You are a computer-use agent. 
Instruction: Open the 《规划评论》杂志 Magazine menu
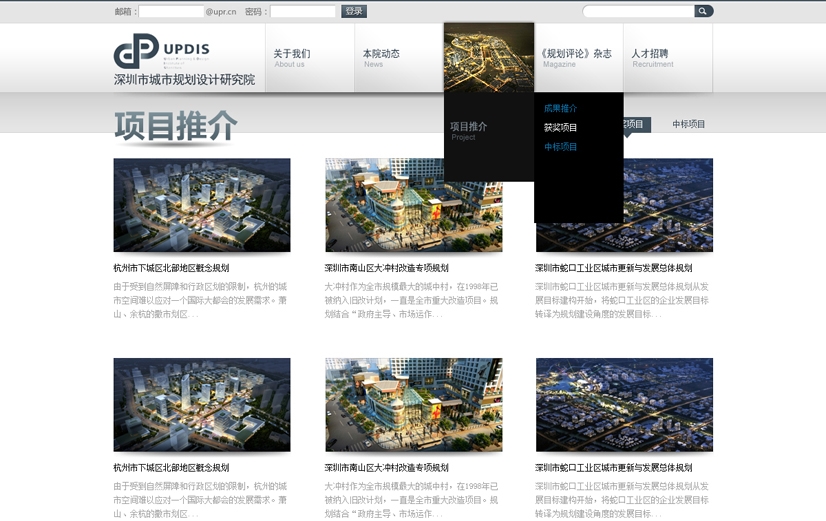click(x=576, y=58)
